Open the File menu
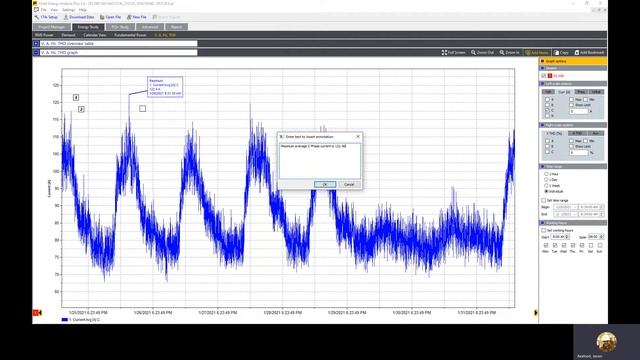 (43, 10)
